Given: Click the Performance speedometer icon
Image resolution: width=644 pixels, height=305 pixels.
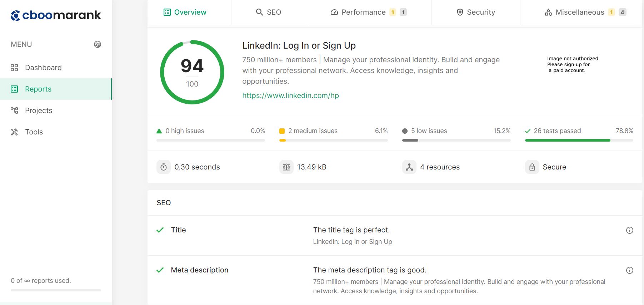Looking at the screenshot, I should [334, 12].
